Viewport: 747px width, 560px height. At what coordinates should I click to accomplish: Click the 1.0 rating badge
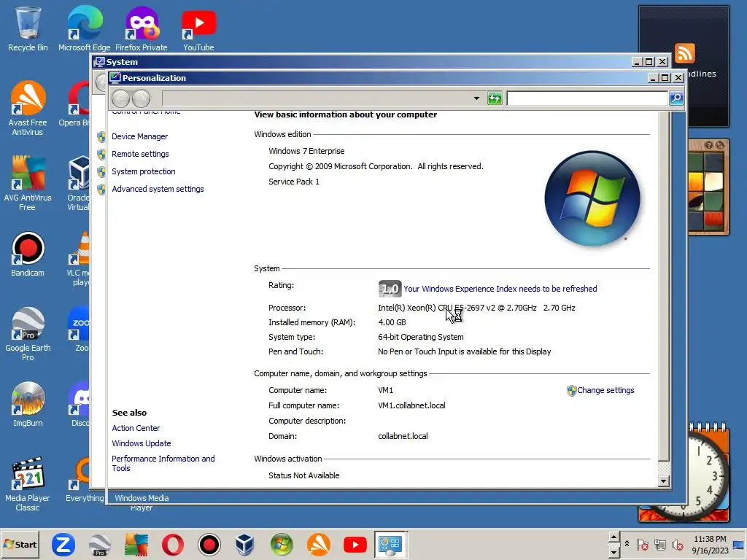click(x=390, y=289)
